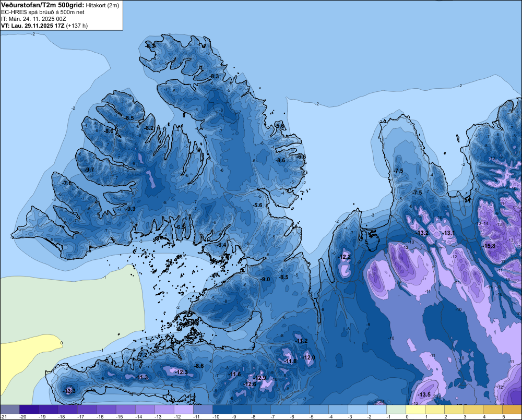
Task: Click the -6.5 temperature value on the map
Action: 180,226
